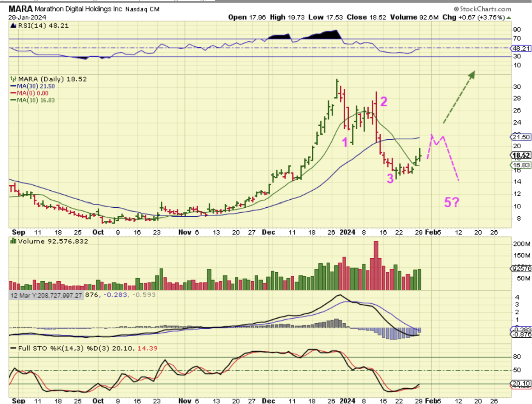The image size is (532, 404).
Task: Click the small bar icon before MARA (Daily)
Action: click(13, 79)
